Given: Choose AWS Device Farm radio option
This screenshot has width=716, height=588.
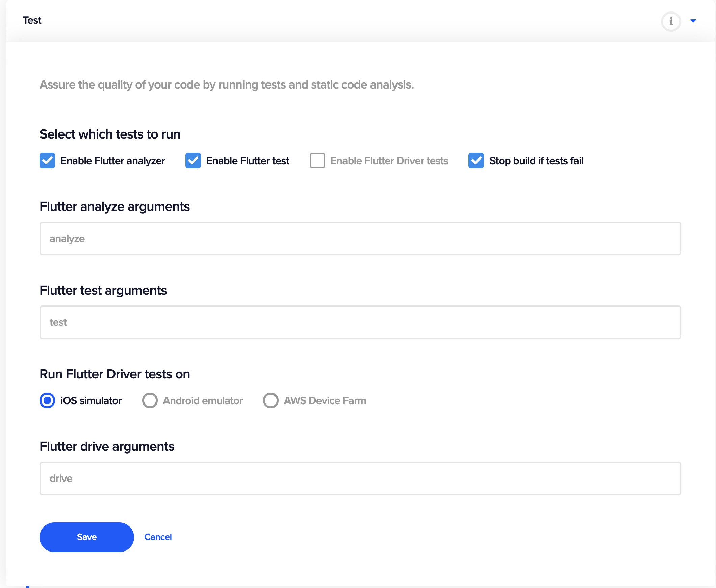Looking at the screenshot, I should click(x=271, y=400).
